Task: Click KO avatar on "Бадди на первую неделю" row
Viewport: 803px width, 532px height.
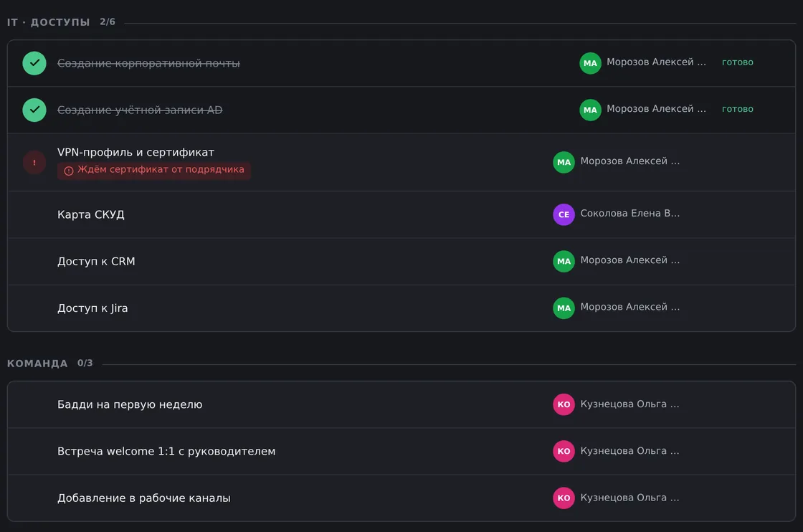Action: tap(564, 404)
